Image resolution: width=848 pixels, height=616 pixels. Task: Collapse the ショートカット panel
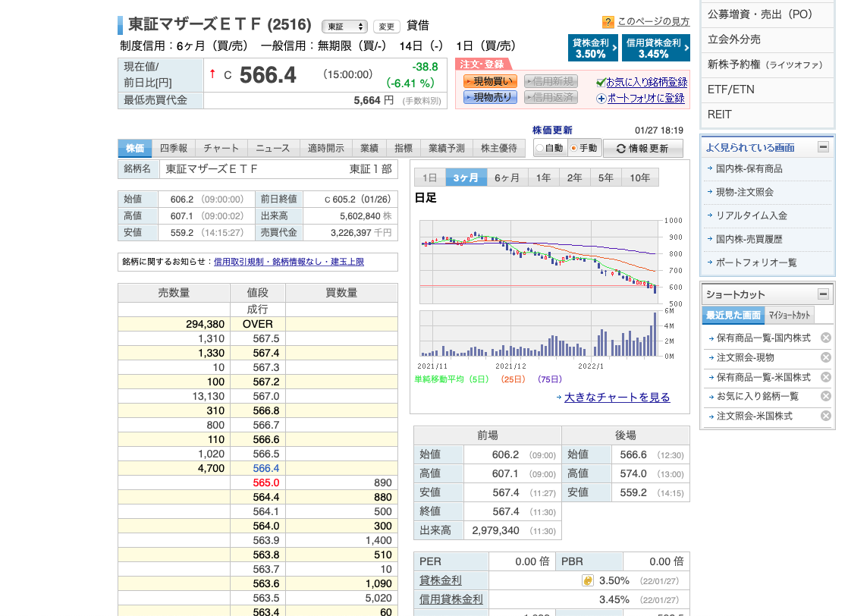(823, 294)
